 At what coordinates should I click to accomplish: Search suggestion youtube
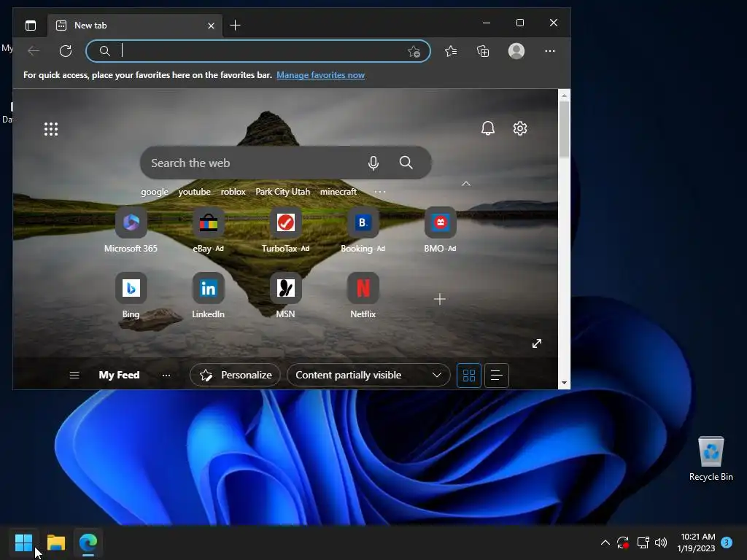pyautogui.click(x=194, y=192)
